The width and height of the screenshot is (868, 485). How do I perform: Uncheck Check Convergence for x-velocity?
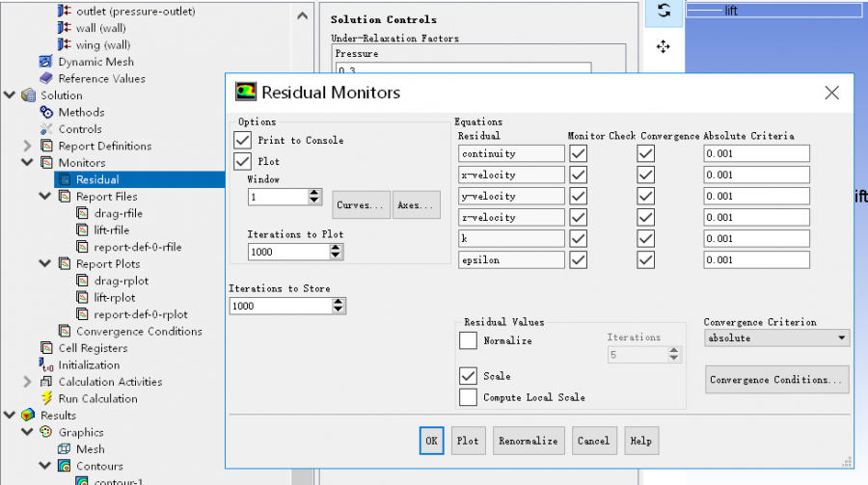coord(645,175)
